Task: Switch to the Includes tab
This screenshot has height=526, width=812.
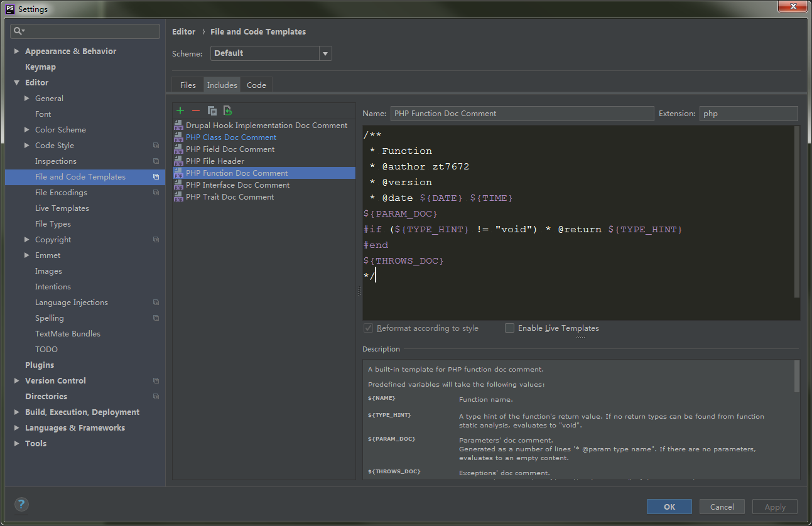Action: coord(222,85)
